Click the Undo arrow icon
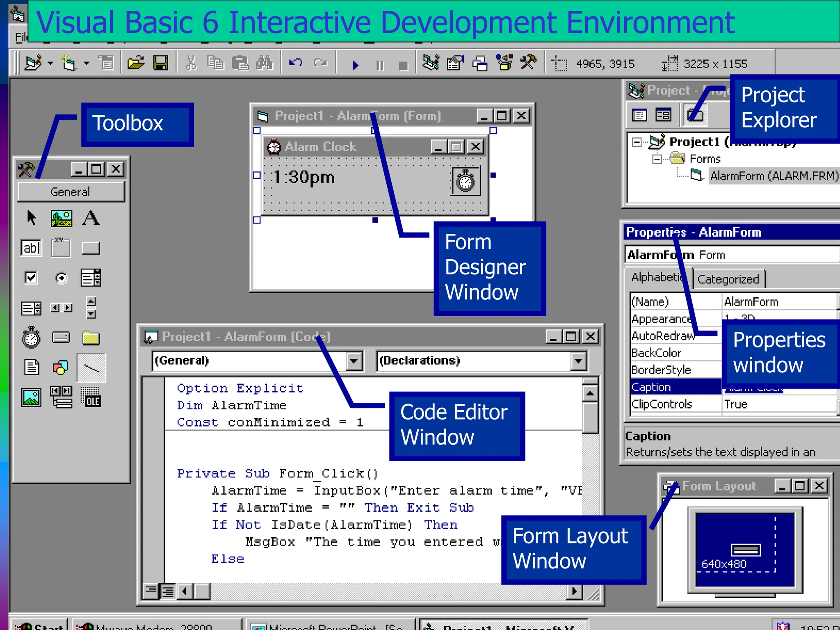Screen dimensions: 840x630 (x=296, y=63)
